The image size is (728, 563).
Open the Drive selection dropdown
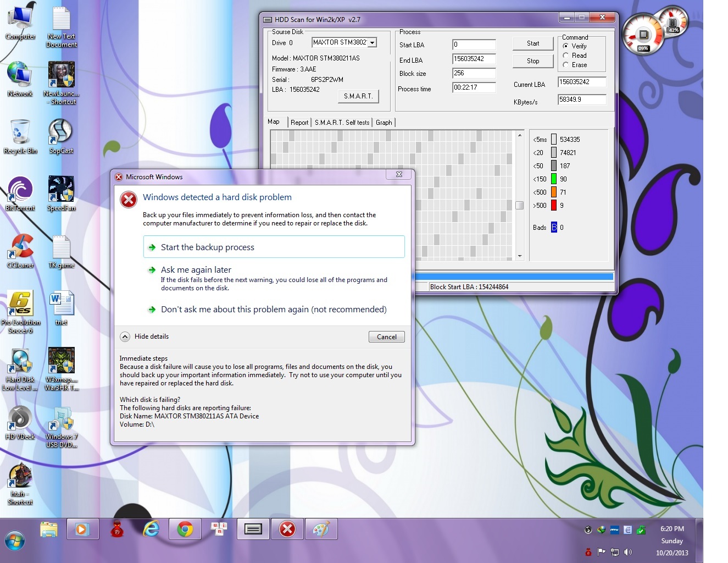coord(373,42)
